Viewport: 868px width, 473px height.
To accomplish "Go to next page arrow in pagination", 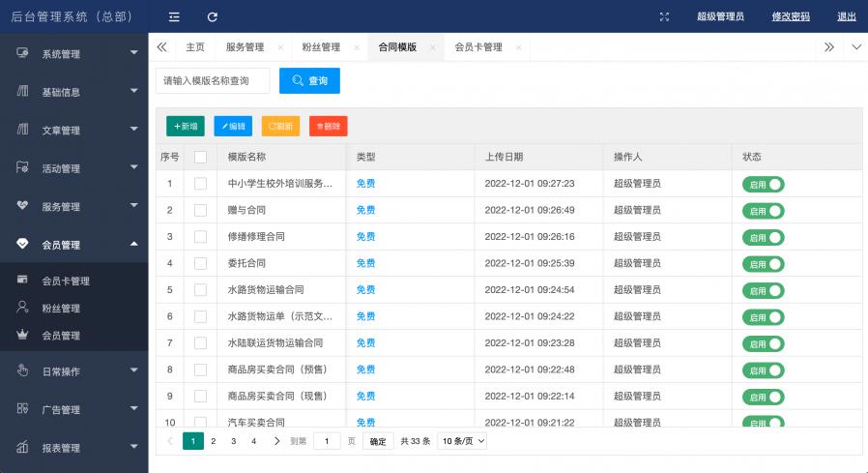I will coord(276,441).
